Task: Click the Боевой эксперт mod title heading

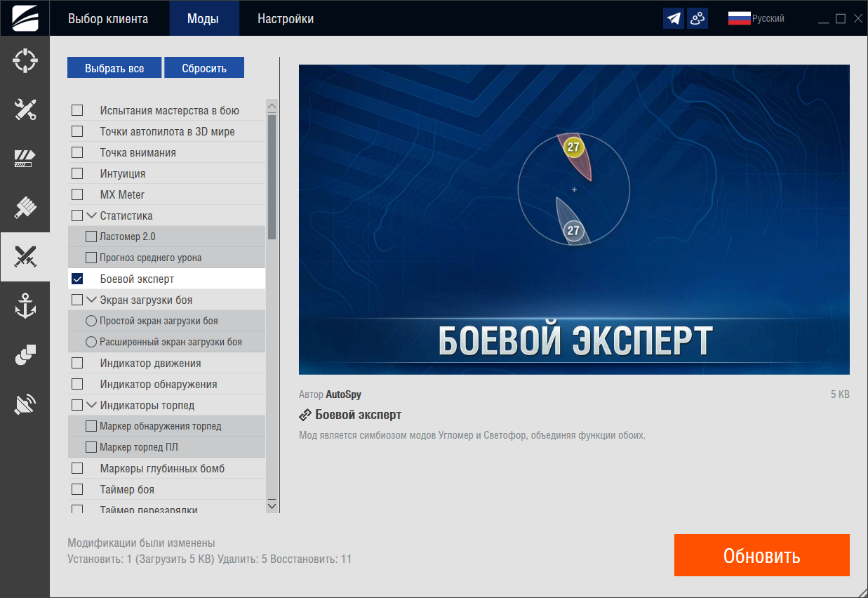Action: point(358,415)
